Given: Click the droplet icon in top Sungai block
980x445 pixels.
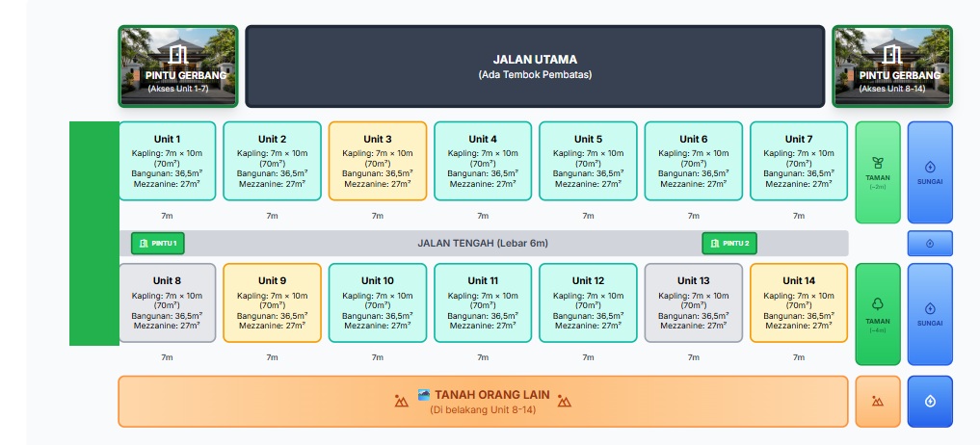Looking at the screenshot, I should (x=930, y=167).
